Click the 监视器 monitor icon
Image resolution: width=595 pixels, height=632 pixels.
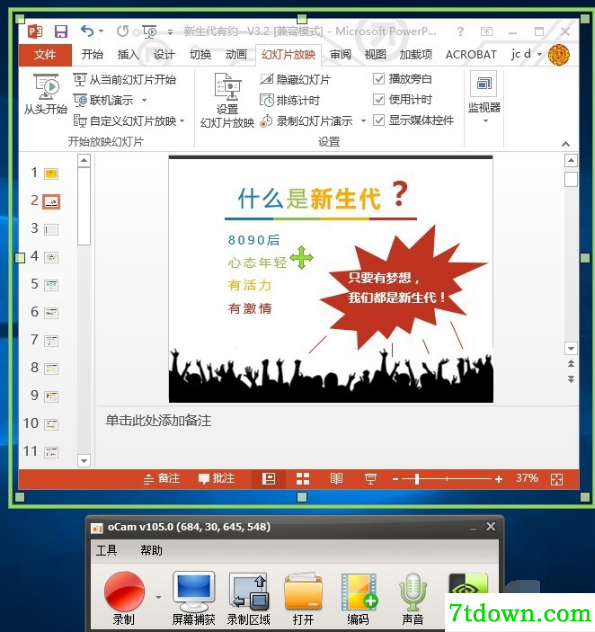(483, 83)
